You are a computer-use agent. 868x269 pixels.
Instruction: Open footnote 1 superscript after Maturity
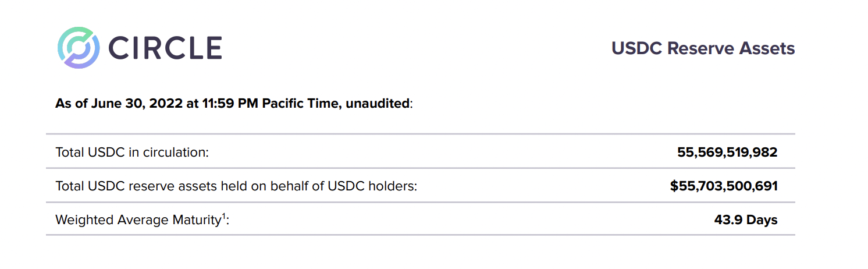click(223, 217)
